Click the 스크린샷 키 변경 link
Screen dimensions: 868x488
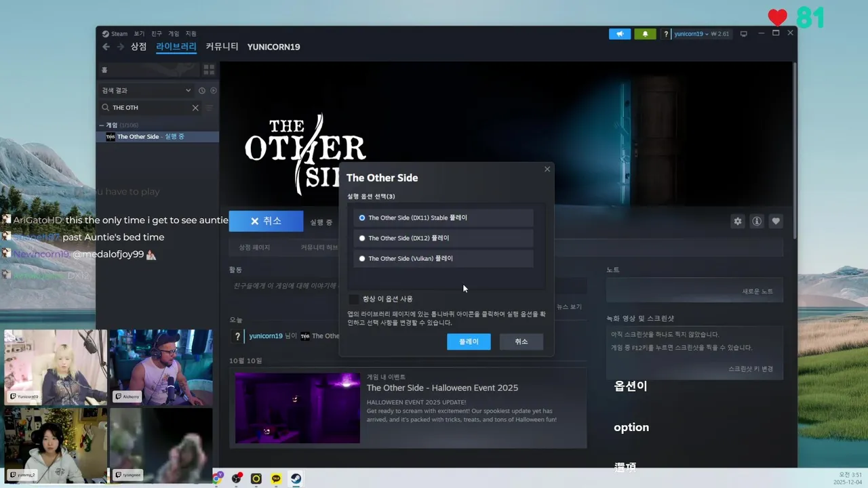click(x=751, y=369)
